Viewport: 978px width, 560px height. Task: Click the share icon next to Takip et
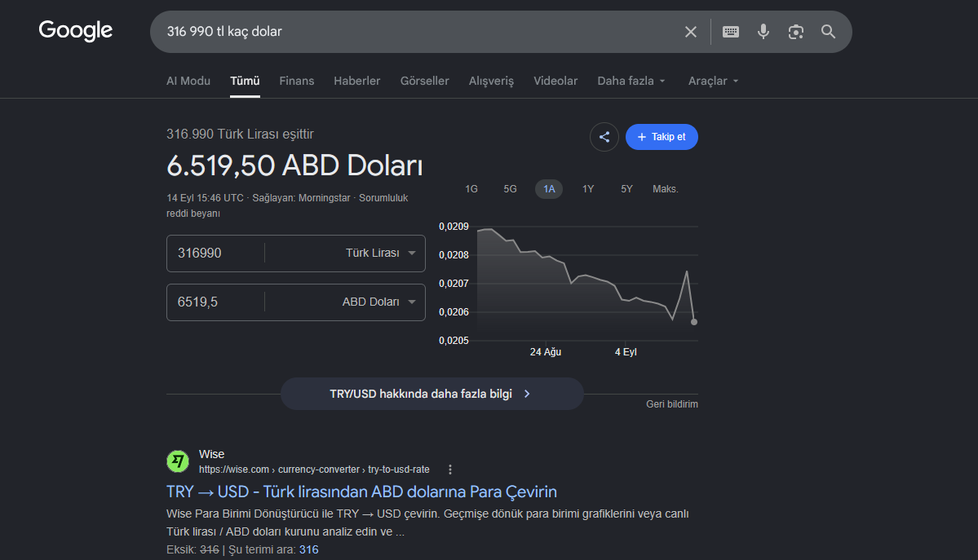(x=604, y=137)
